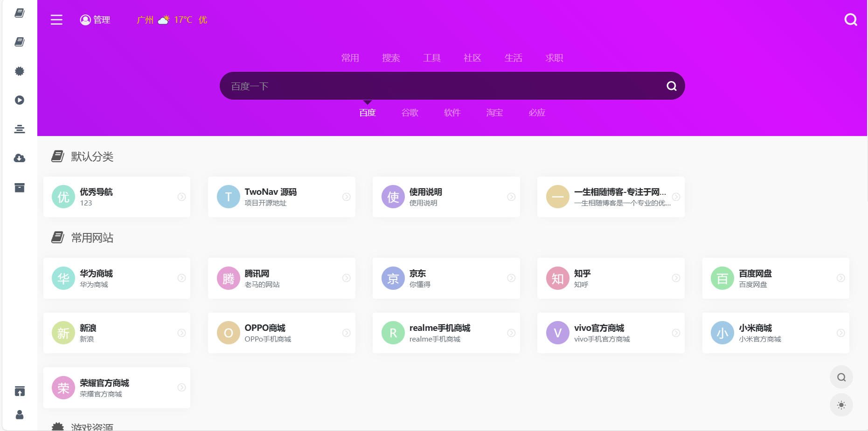
Task: Click arrow icon on vivo官方商城 card
Action: pyautogui.click(x=676, y=333)
